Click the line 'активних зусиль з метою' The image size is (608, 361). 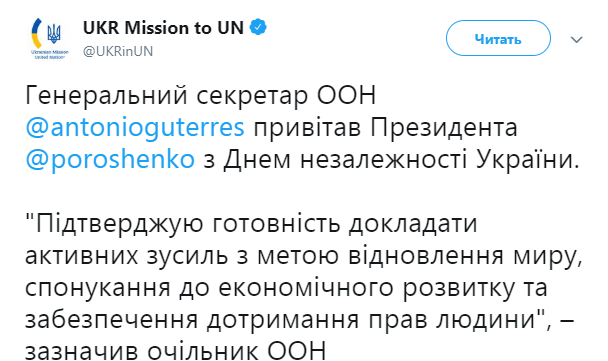(304, 256)
